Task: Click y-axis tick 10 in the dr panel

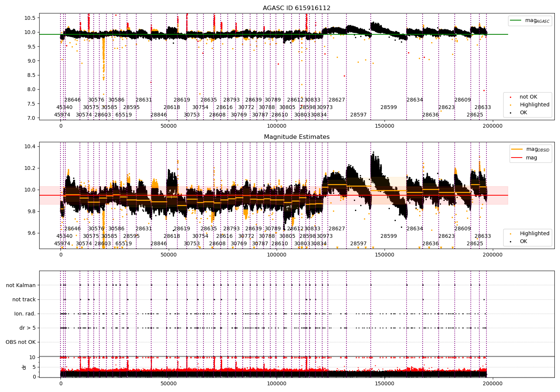Action: [x=33, y=357]
